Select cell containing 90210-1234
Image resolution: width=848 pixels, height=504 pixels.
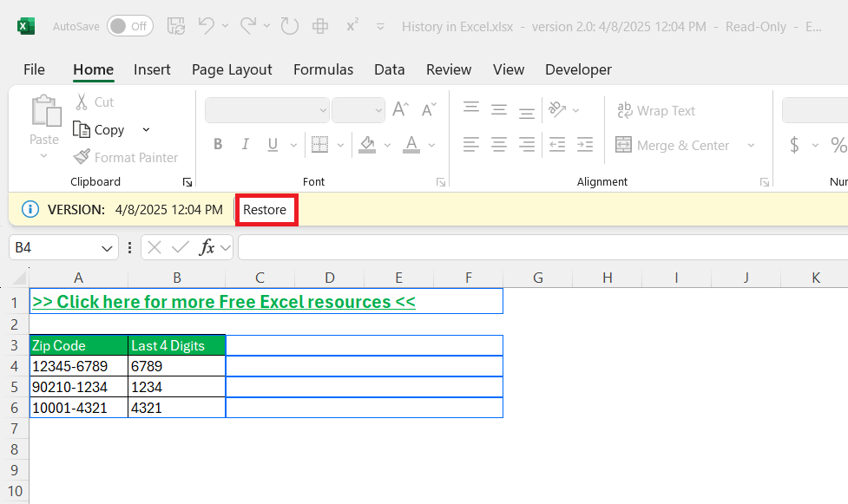[78, 387]
